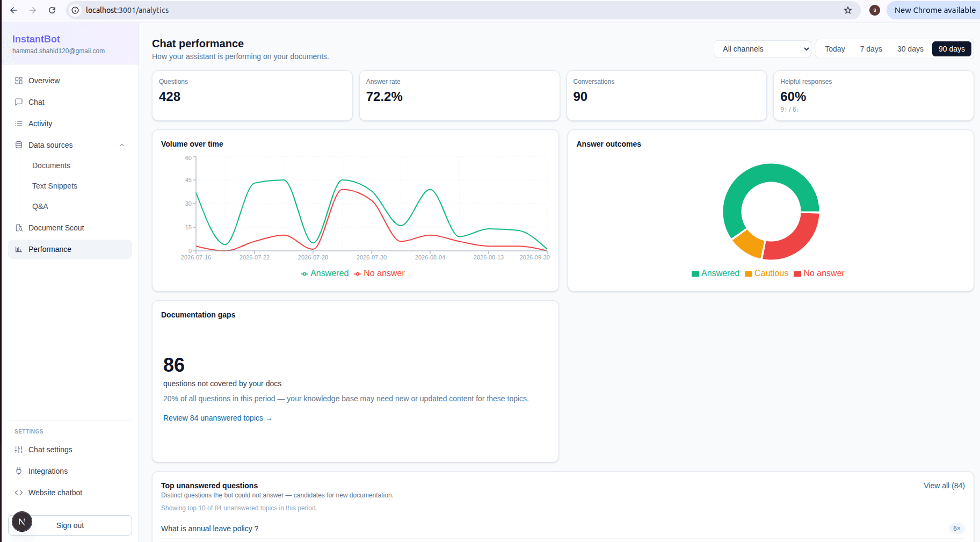Click New Chrome available button
This screenshot has height=542, width=980.
tap(934, 10)
